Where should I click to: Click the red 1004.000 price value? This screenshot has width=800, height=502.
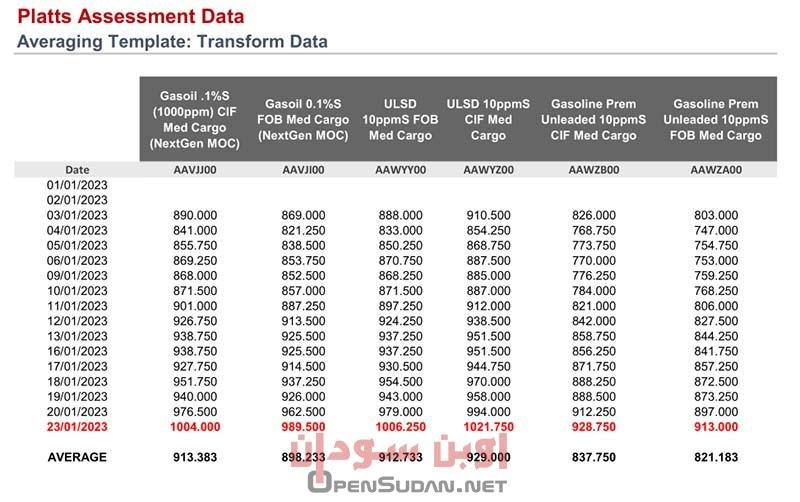[195, 426]
